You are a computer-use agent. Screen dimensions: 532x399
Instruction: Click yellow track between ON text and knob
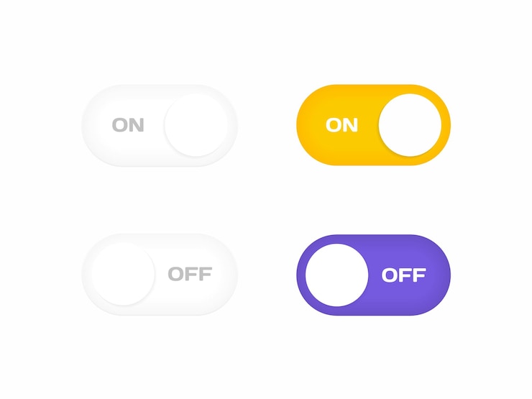click(368, 125)
